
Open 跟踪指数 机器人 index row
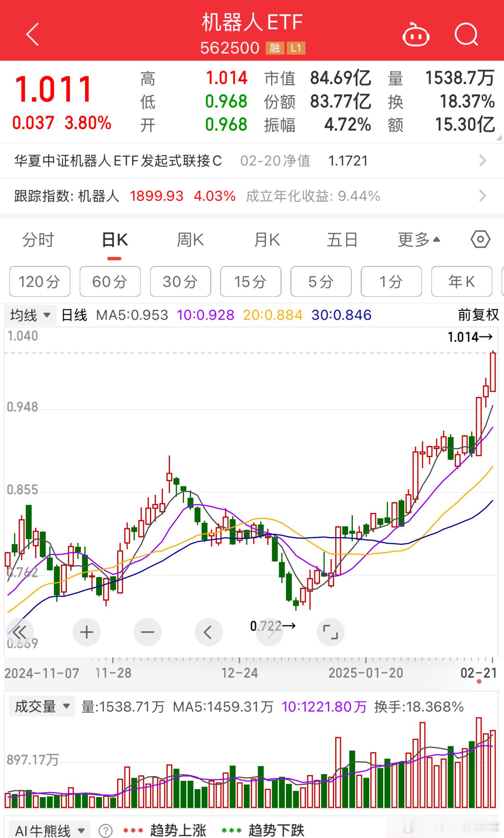252,196
